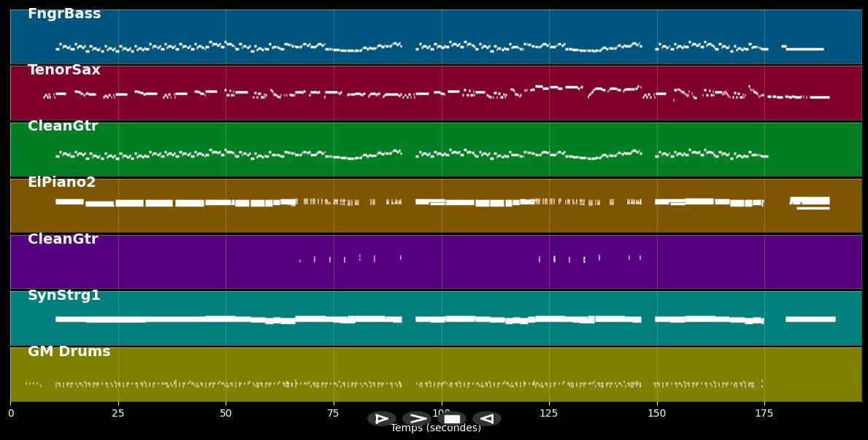Jump to the 125 seconds axis tick
Screen dimensions: 868x440
point(549,414)
